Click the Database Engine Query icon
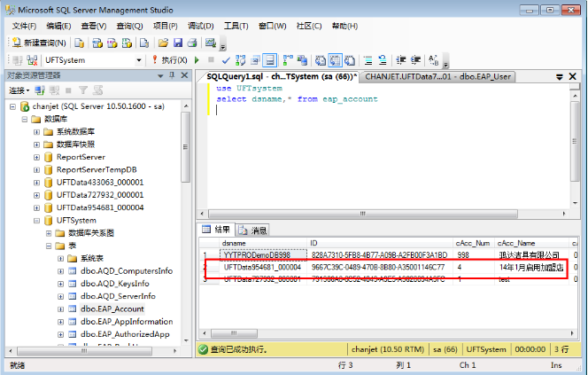The height and width of the screenshot is (375, 588). coord(79,43)
